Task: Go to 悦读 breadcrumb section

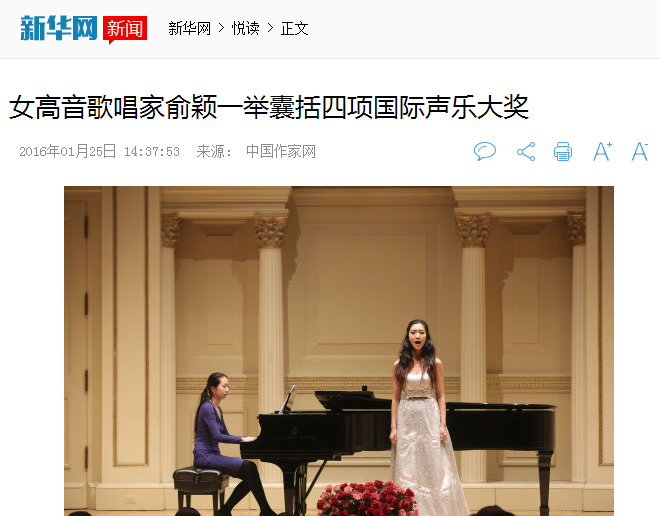Action: click(246, 29)
